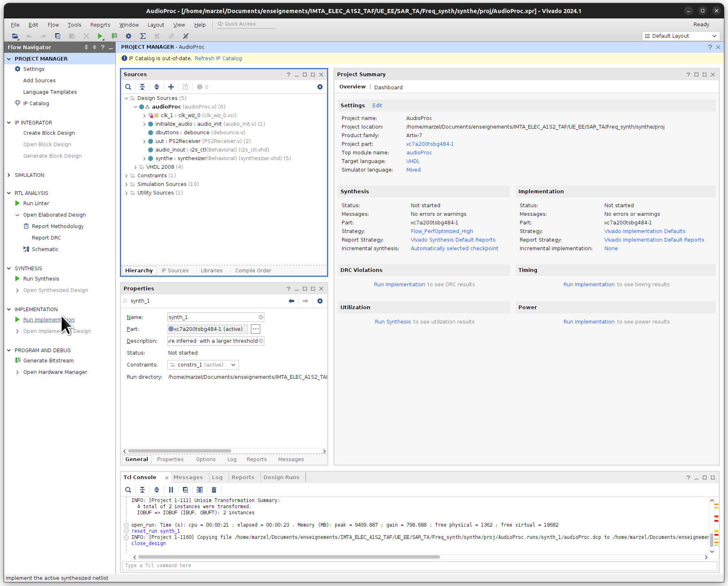Open Settings via the toolbar gear icon
728x586 pixels.
pyautogui.click(x=128, y=36)
